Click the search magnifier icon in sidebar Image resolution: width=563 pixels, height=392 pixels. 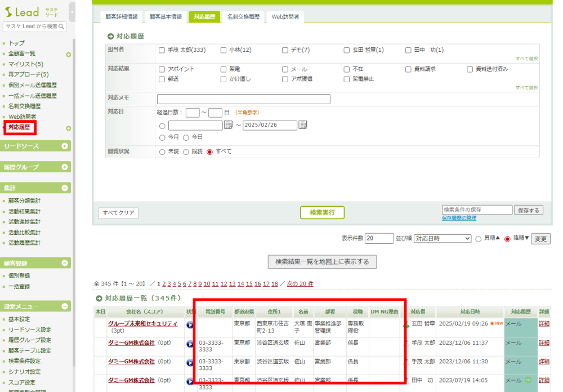tap(62, 26)
